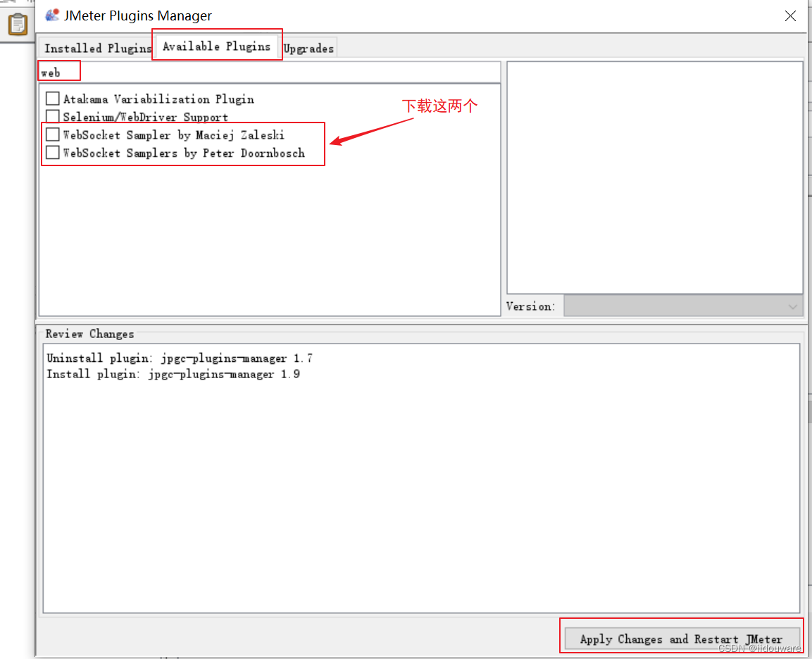Open the Version dropdown combo box

click(683, 306)
